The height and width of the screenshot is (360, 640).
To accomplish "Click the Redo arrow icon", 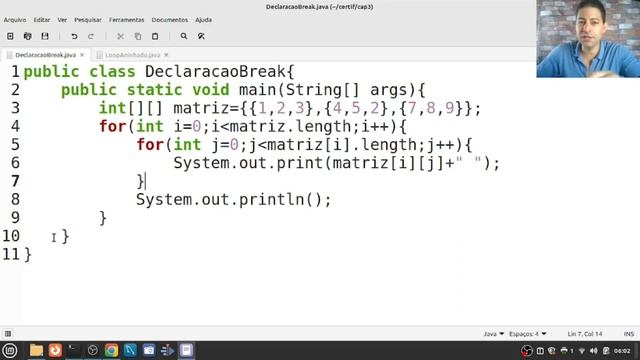I will 91,36.
